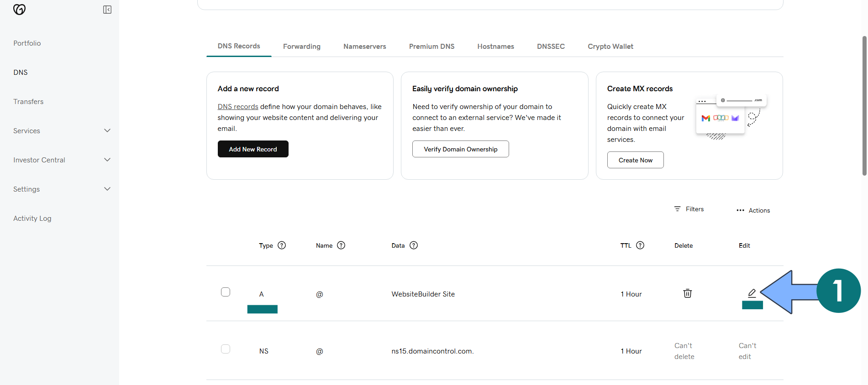Click '1 Hour' TTL in NS row

pos(631,351)
